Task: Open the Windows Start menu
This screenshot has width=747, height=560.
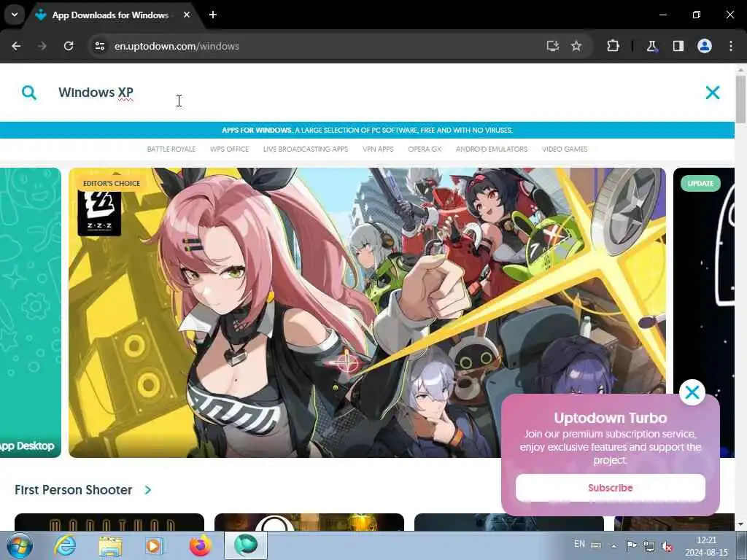Action: click(19, 545)
